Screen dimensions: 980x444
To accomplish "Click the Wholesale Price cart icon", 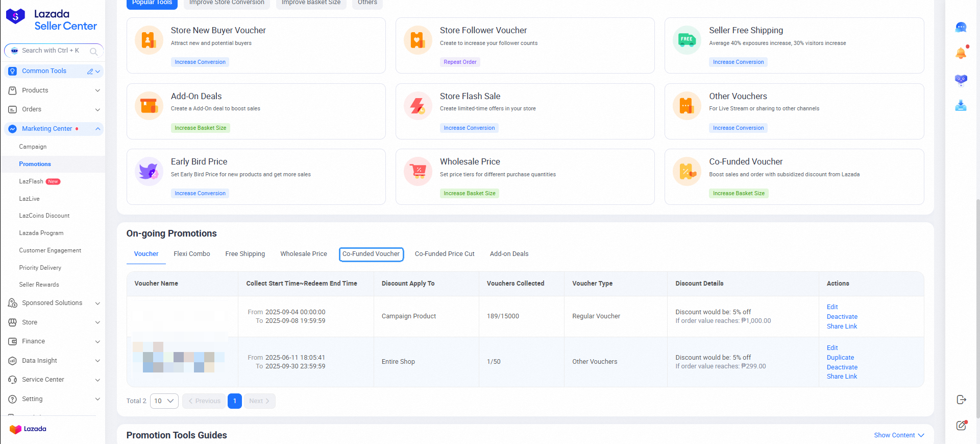I will [x=418, y=171].
